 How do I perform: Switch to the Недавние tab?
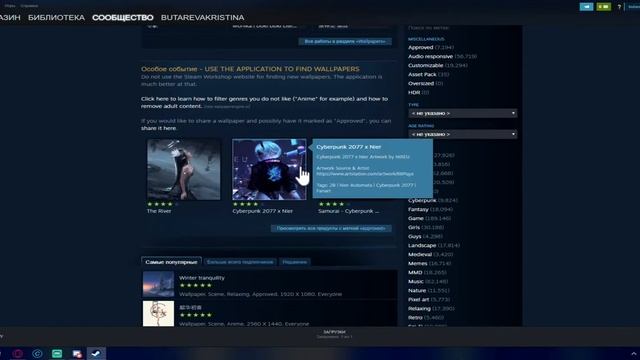point(295,262)
